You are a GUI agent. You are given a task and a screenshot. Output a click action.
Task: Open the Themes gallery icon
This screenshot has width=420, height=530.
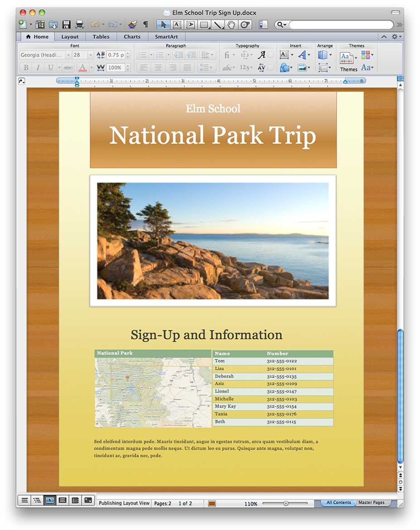[346, 57]
